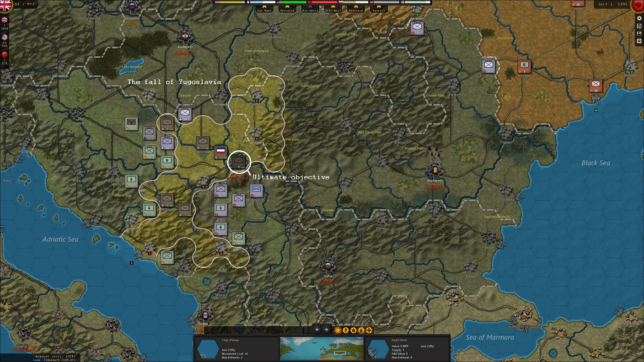Click the USA flag icon in left sidebar
The image size is (644, 362).
pos(5,37)
